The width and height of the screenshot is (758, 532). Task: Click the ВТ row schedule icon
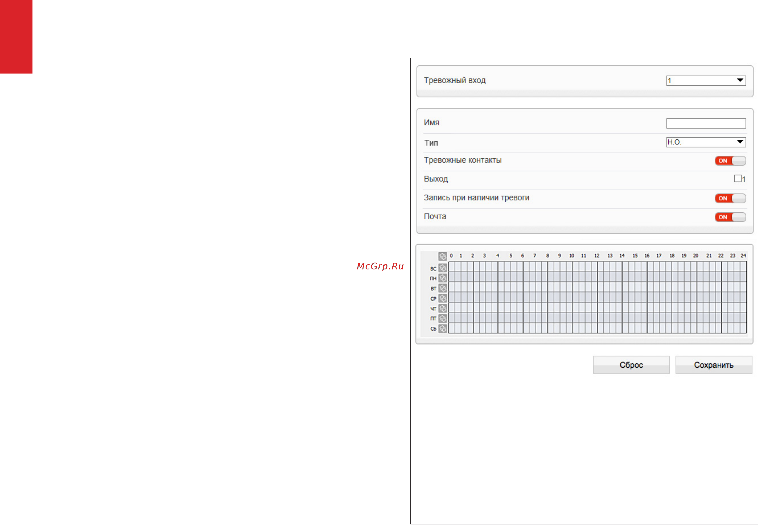point(443,288)
